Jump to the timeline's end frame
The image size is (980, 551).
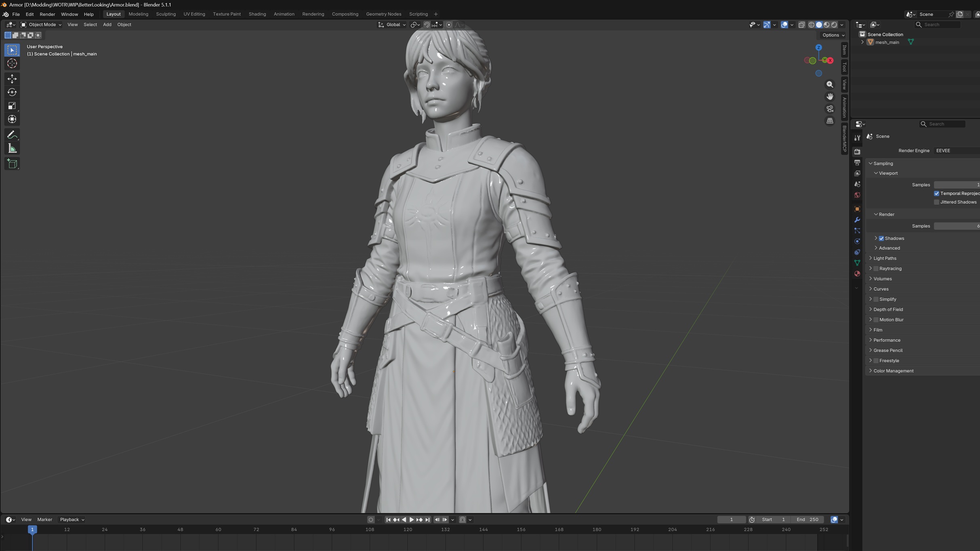[427, 520]
